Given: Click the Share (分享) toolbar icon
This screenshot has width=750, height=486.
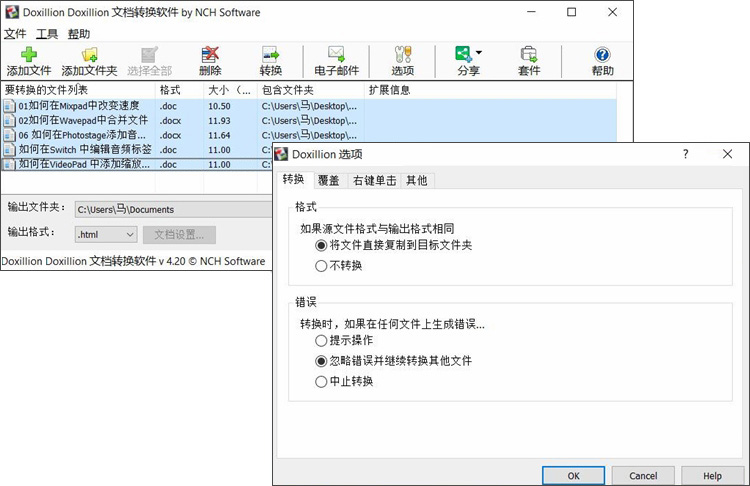Looking at the screenshot, I should click(463, 54).
